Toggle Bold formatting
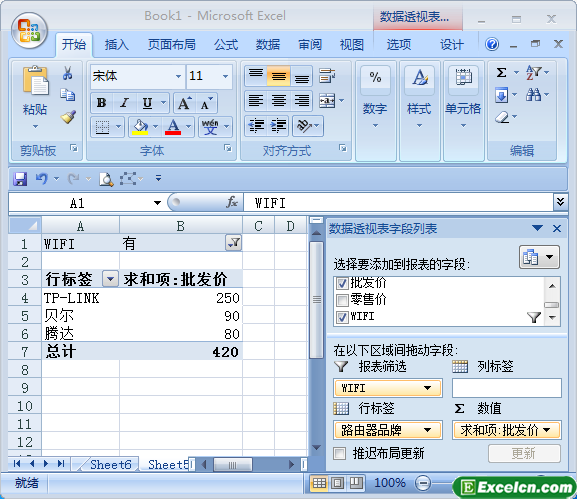This screenshot has width=577, height=499. pos(102,103)
